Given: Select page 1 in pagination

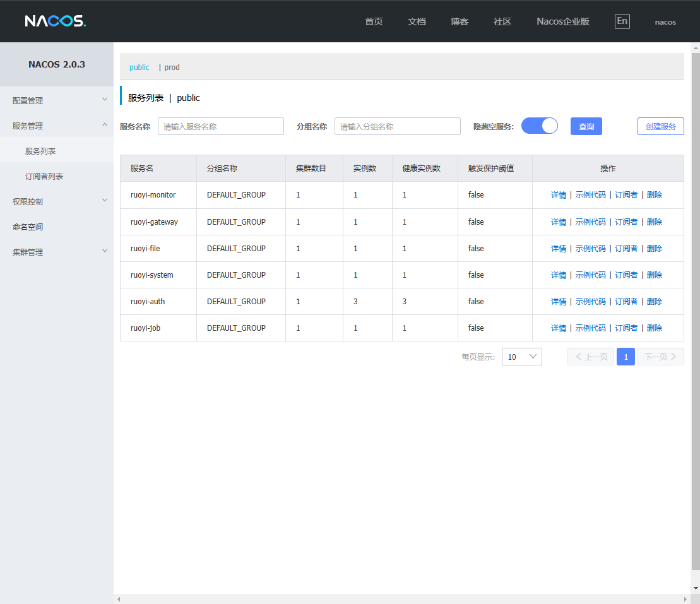Looking at the screenshot, I should (x=626, y=357).
